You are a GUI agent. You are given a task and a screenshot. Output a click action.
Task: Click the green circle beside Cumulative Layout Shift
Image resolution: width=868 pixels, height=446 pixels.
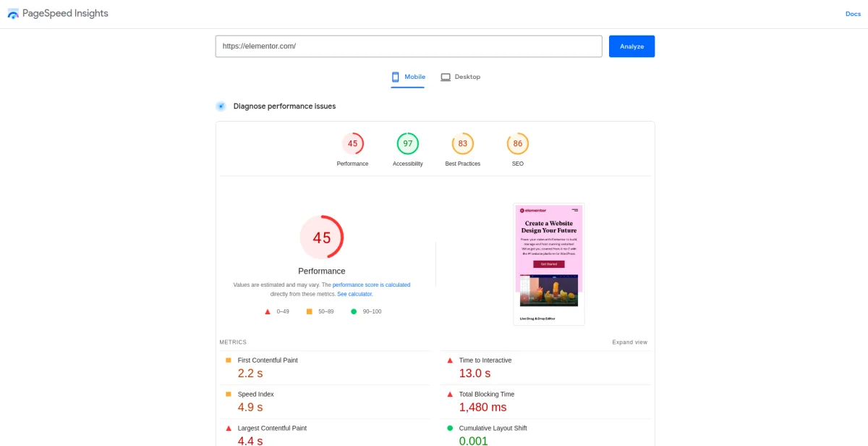pos(450,429)
